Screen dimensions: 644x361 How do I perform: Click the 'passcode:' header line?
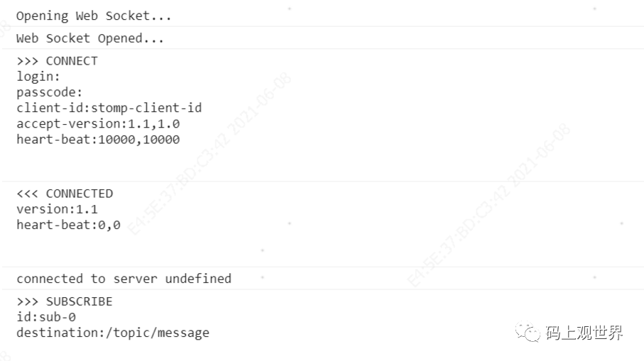coord(49,92)
